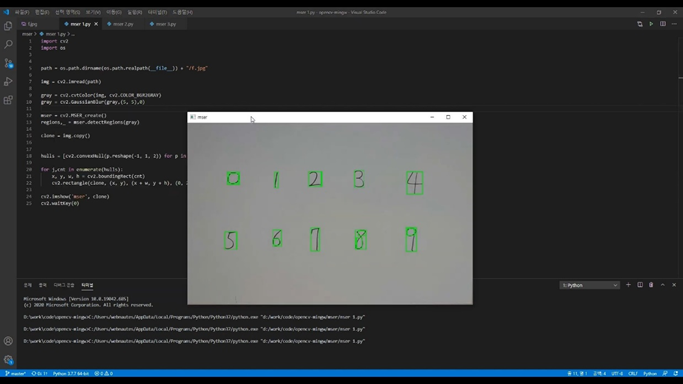Kill terminal with trash icon
This screenshot has width=683, height=384.
(x=651, y=285)
